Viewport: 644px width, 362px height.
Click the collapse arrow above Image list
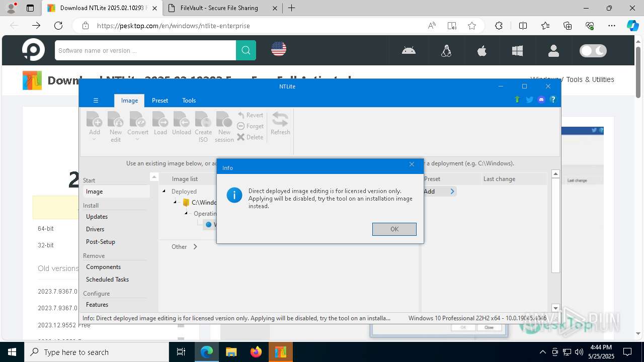tap(154, 177)
